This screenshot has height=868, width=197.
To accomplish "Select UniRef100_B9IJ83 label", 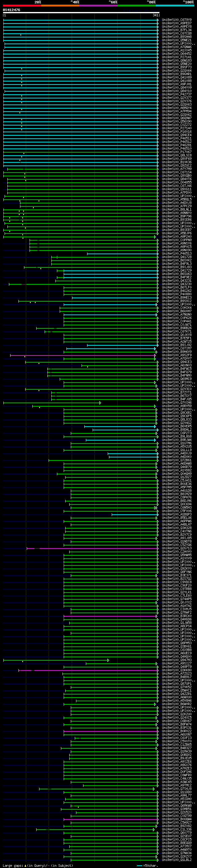I will (x=177, y=267).
